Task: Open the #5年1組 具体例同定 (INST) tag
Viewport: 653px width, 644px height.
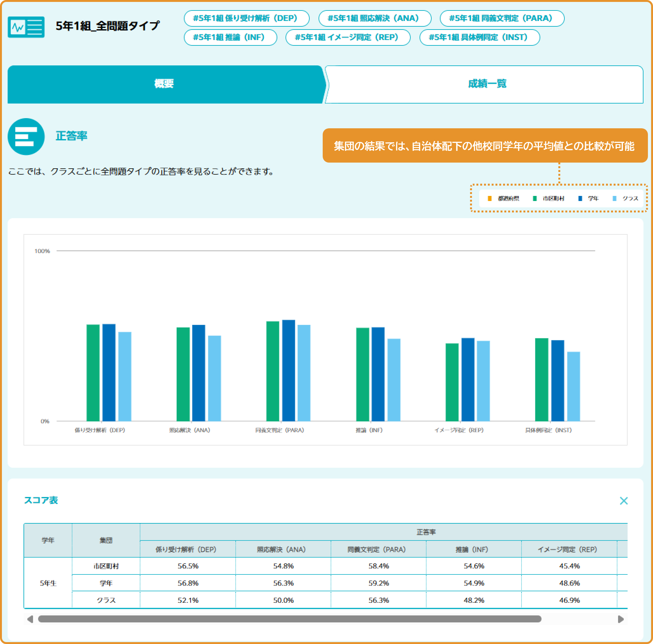Action: pyautogui.click(x=480, y=37)
